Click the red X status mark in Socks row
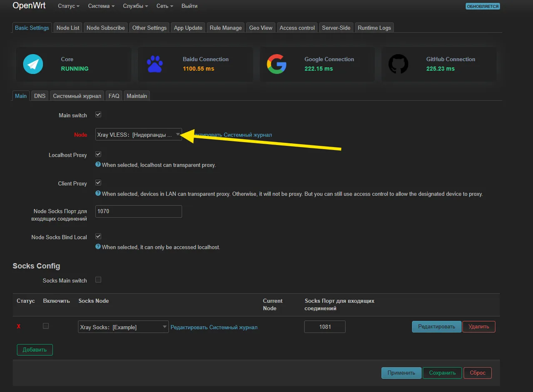This screenshot has height=392, width=533. tap(19, 327)
